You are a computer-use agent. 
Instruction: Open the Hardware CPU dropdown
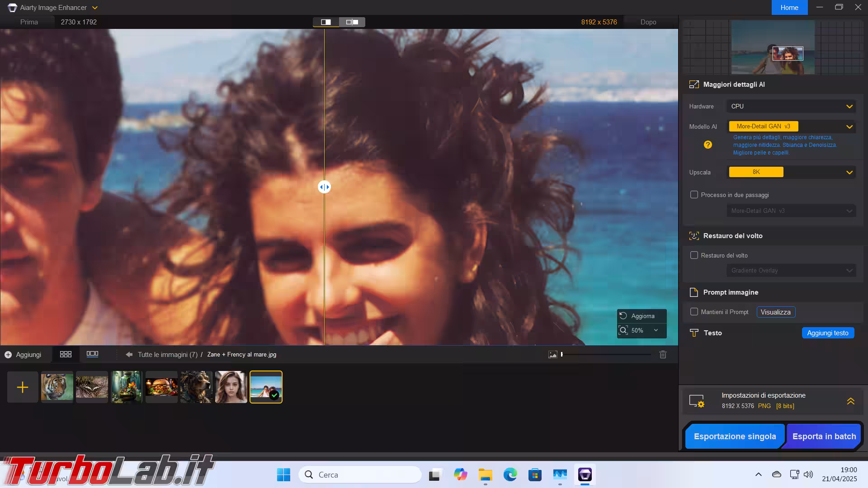click(x=791, y=106)
